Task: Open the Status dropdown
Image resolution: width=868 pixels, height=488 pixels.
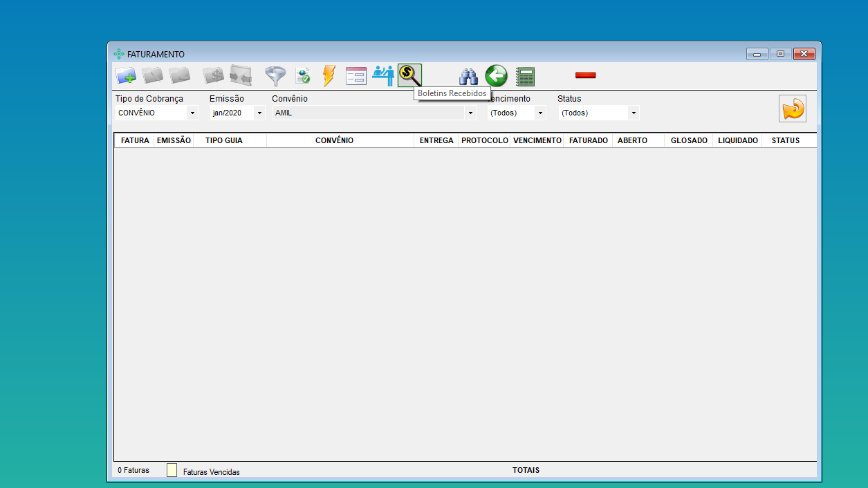Action: click(x=634, y=113)
